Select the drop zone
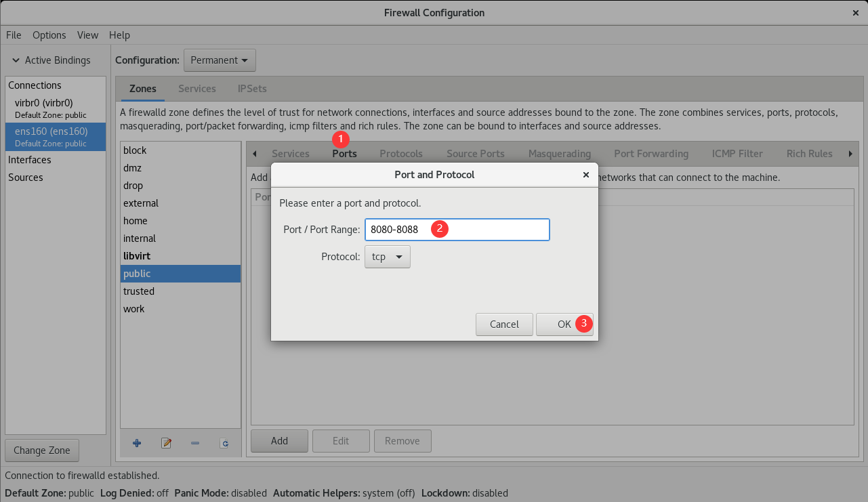 pos(180,186)
